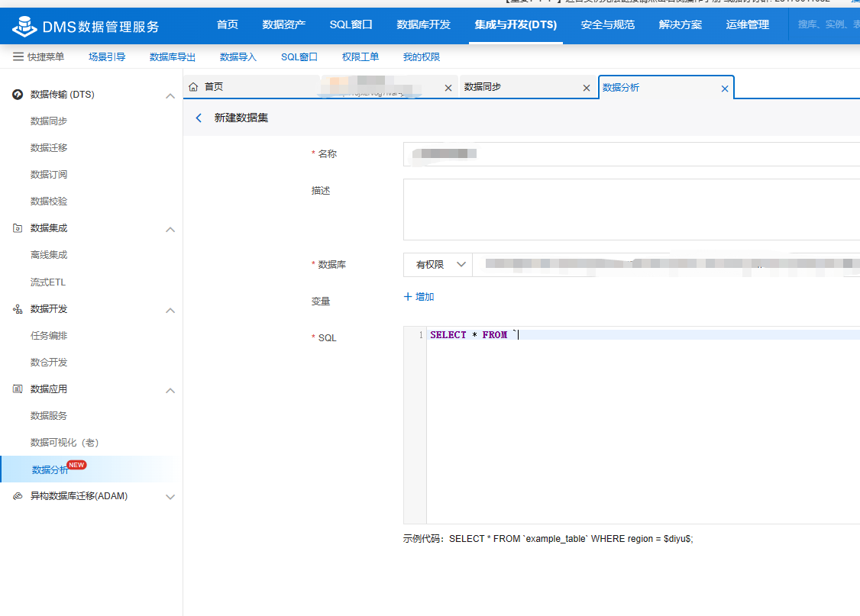Open the SQL窗口 top menu
The height and width of the screenshot is (616, 860).
coord(351,24)
